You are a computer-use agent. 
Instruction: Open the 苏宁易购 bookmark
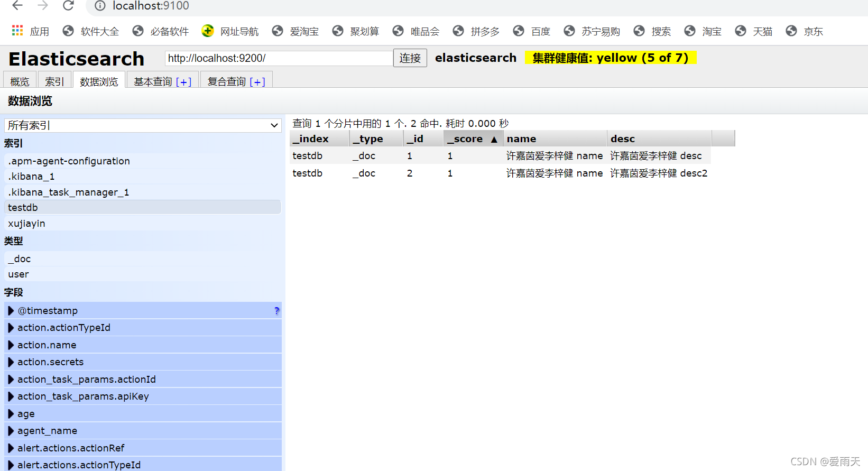[592, 31]
